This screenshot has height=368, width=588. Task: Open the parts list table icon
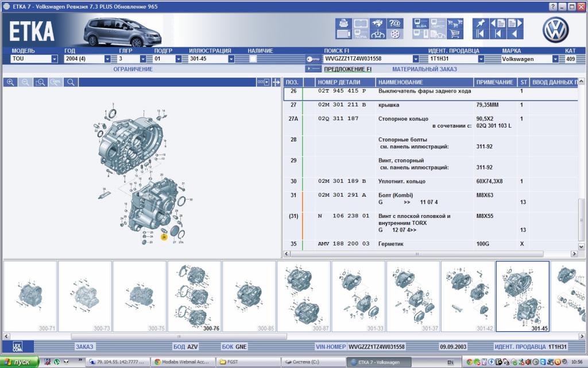(343, 34)
